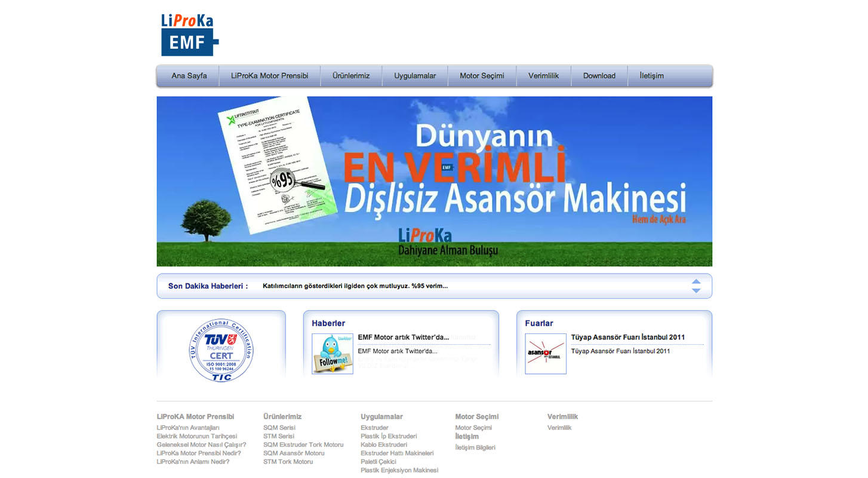
Task: Open the bold Tüyap Asansör Fuarı İstanbul 2011 headline
Action: coord(628,337)
